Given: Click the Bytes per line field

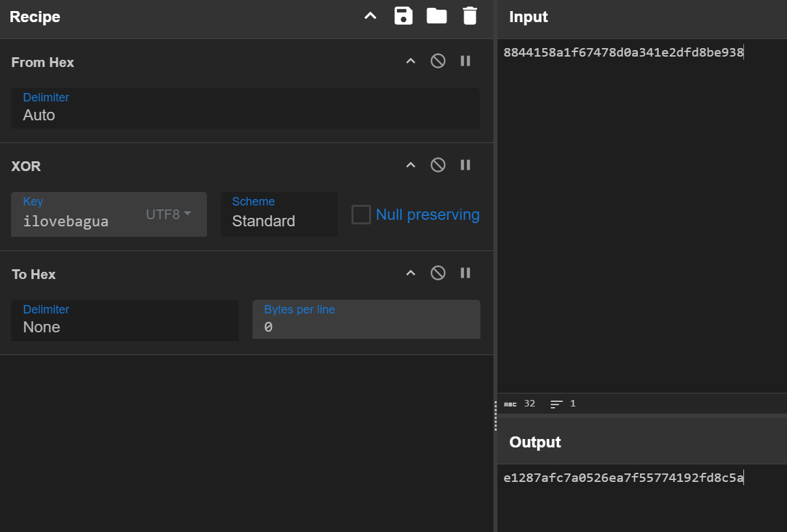Looking at the screenshot, I should [x=366, y=327].
